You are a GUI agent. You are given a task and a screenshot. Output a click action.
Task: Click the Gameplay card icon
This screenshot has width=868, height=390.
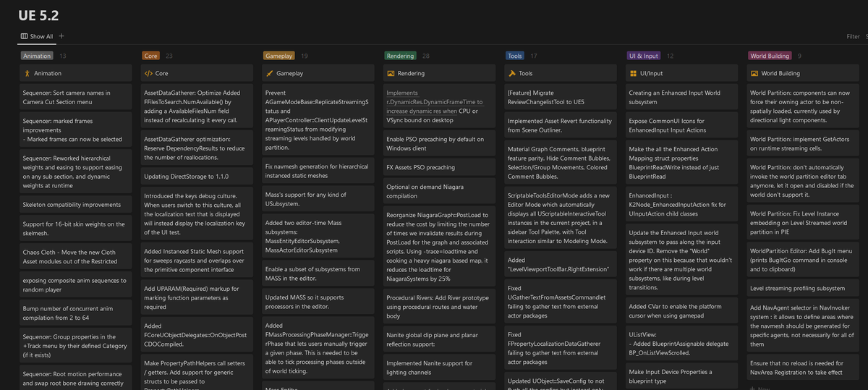270,73
